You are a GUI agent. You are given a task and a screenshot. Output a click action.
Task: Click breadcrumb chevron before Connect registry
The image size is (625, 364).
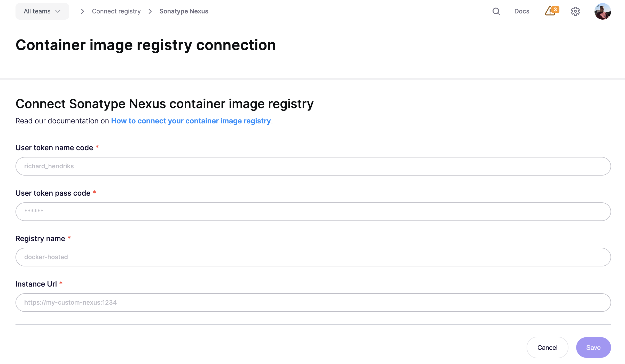point(82,11)
